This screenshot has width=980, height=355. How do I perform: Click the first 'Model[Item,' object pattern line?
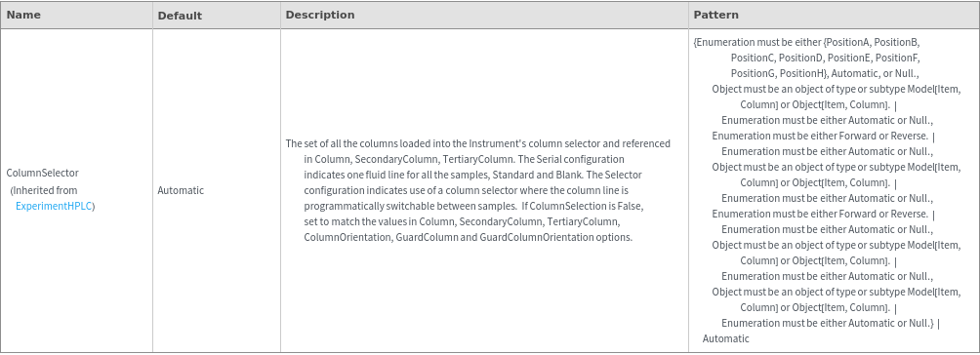(837, 89)
